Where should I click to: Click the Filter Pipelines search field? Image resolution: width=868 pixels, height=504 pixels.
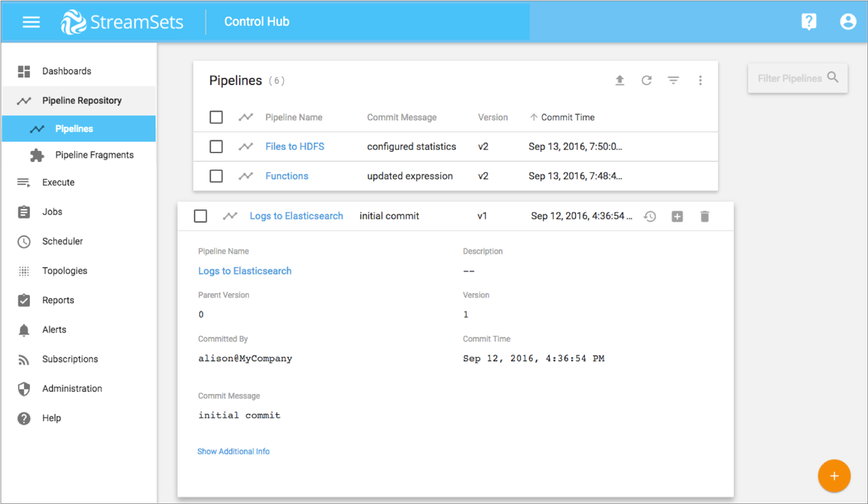tap(790, 79)
